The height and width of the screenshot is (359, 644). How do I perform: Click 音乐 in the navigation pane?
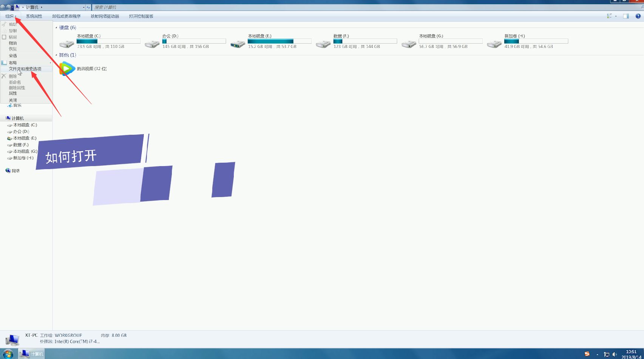coord(17,105)
